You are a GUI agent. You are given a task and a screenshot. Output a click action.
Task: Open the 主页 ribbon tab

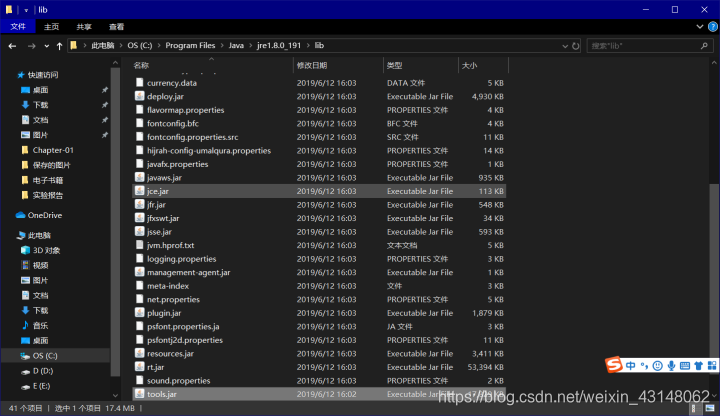(51, 27)
